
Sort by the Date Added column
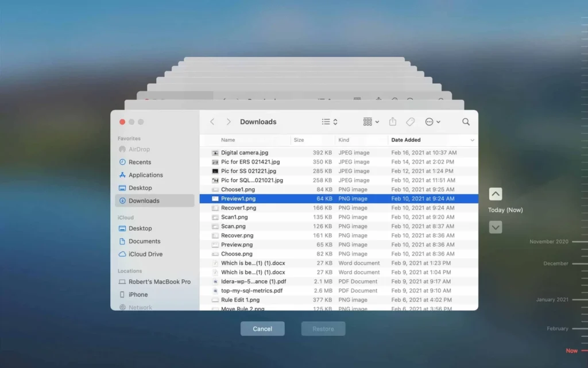tap(406, 140)
